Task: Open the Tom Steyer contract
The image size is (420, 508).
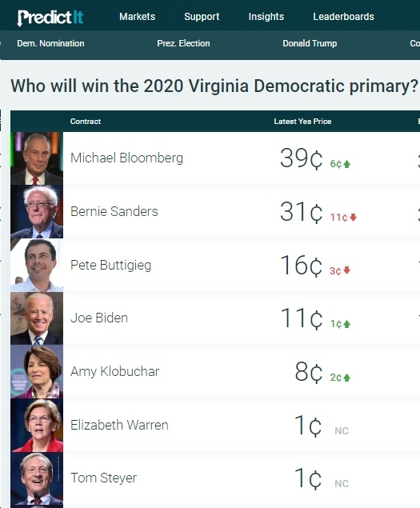Action: tap(104, 478)
